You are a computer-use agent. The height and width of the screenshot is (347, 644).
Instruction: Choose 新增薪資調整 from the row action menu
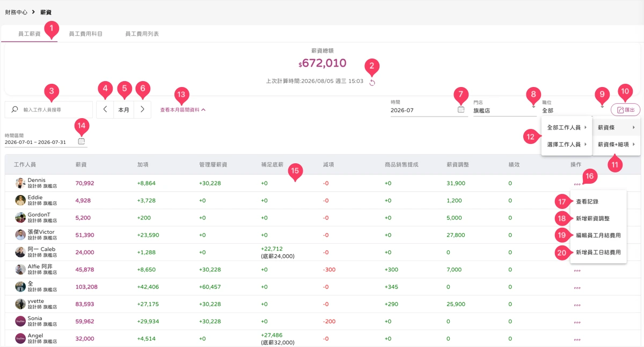598,219
